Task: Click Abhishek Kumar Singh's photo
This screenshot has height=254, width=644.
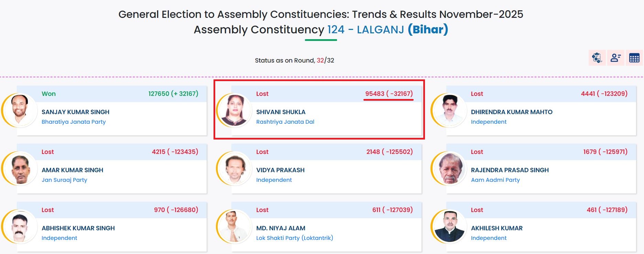Action: pos(21,227)
